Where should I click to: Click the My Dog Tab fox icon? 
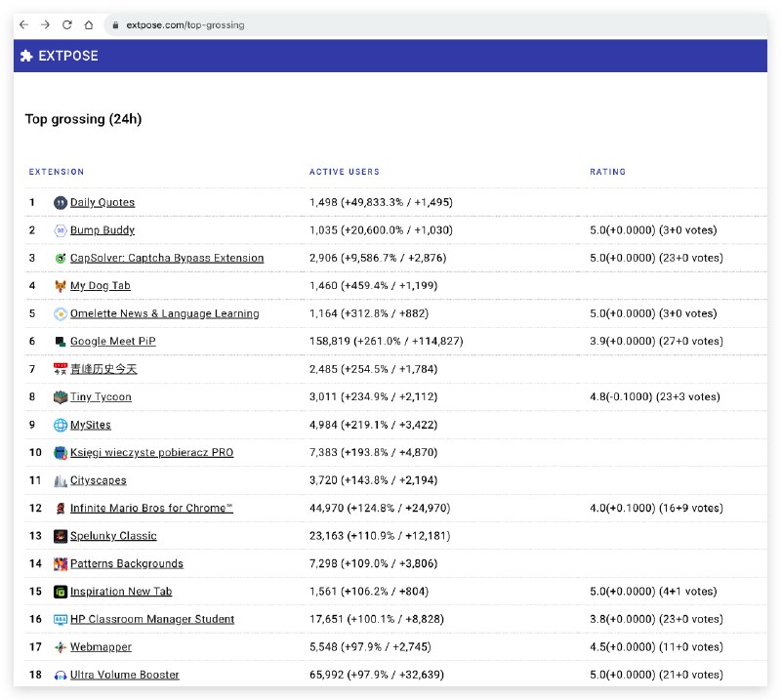pyautogui.click(x=60, y=286)
